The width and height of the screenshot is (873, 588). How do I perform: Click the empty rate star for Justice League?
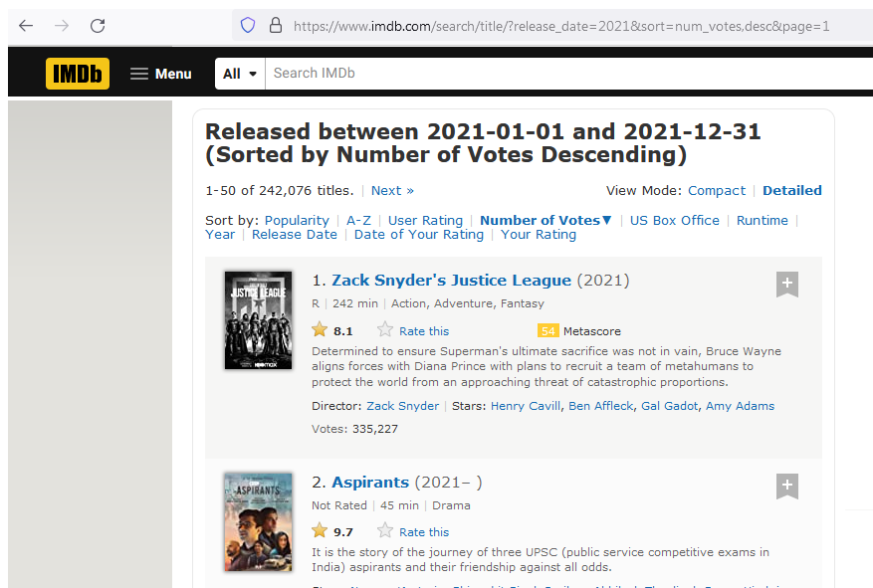pyautogui.click(x=384, y=330)
